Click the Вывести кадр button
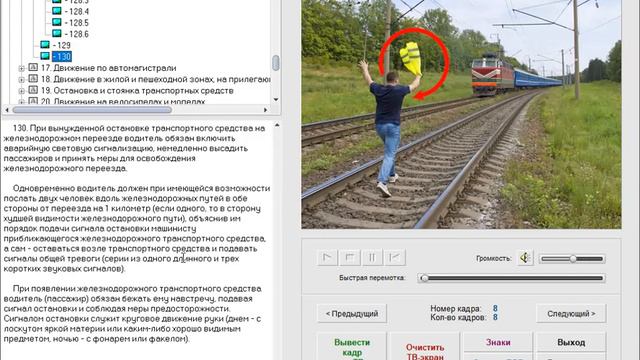The width and height of the screenshot is (640, 360). 352,347
